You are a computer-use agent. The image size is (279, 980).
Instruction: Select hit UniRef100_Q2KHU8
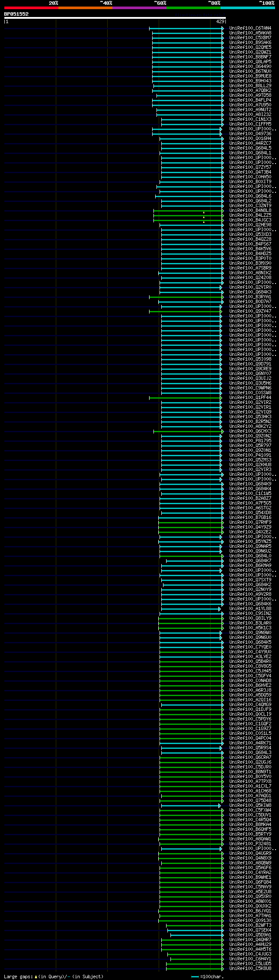coord(250,465)
